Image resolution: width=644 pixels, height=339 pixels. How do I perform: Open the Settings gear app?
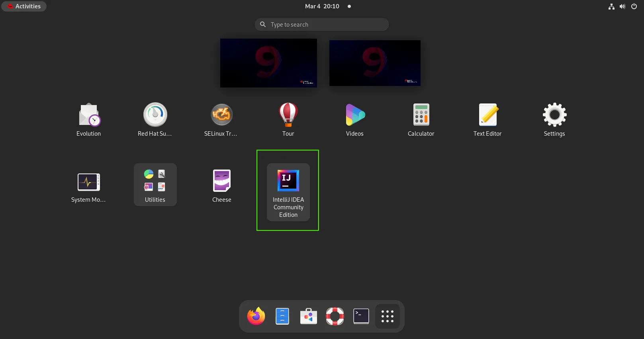tap(554, 119)
